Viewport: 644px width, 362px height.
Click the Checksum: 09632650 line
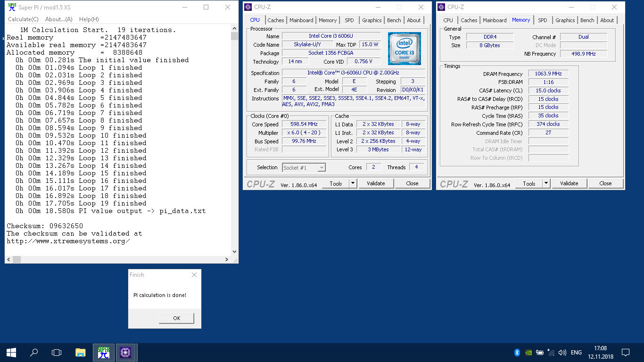[x=45, y=226]
